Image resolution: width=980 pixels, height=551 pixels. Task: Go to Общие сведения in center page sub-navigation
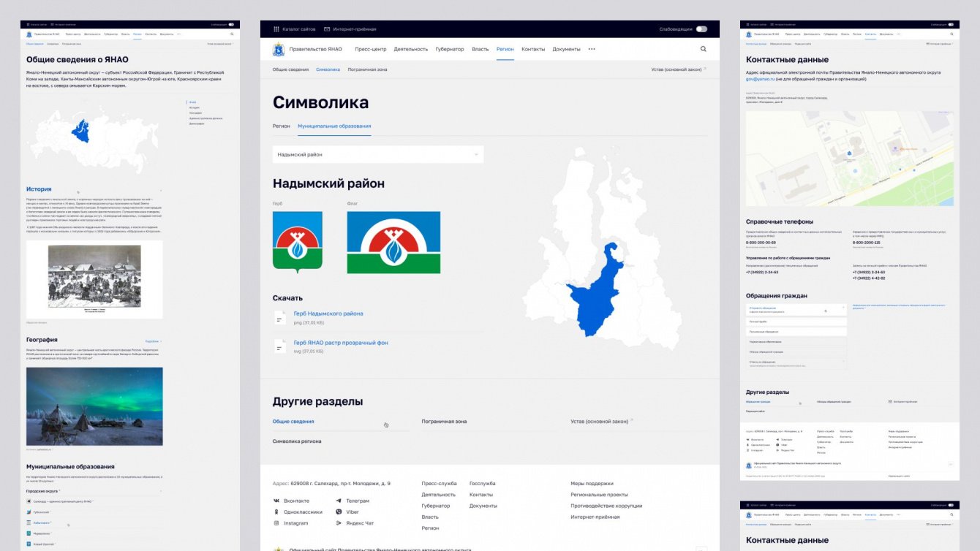click(x=291, y=69)
